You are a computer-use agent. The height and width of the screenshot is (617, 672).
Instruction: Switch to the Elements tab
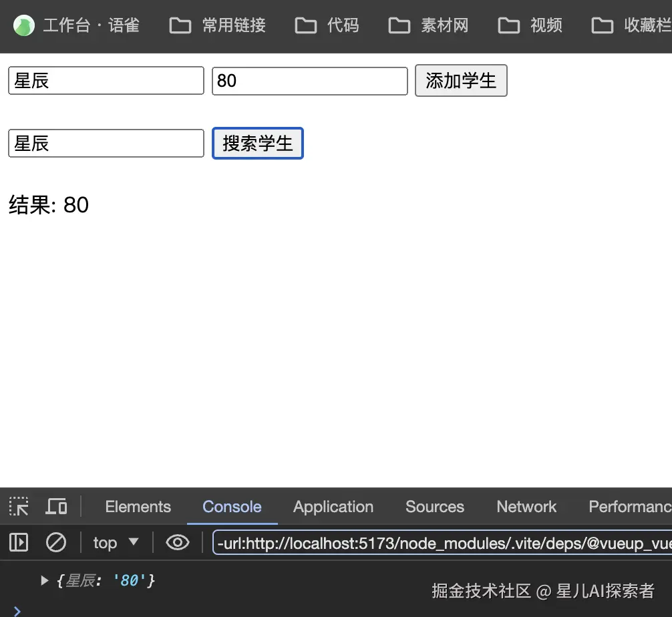(x=138, y=507)
